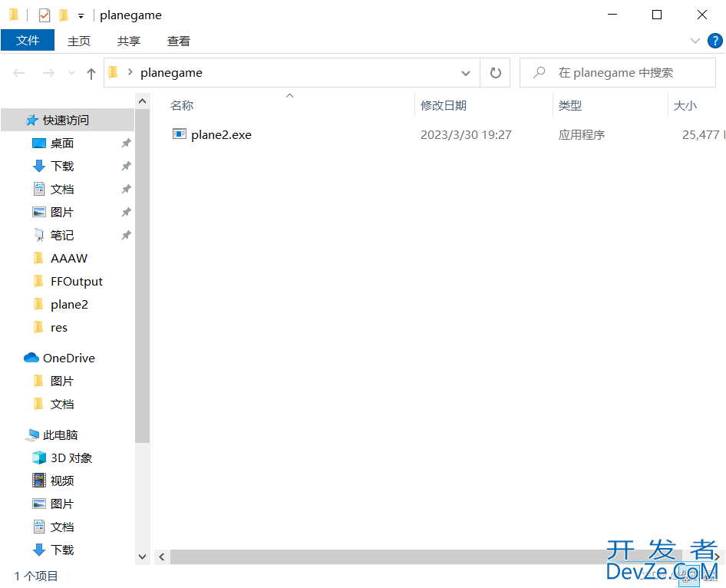
Task: Click the navigation pane scroll down arrow
Action: (143, 557)
